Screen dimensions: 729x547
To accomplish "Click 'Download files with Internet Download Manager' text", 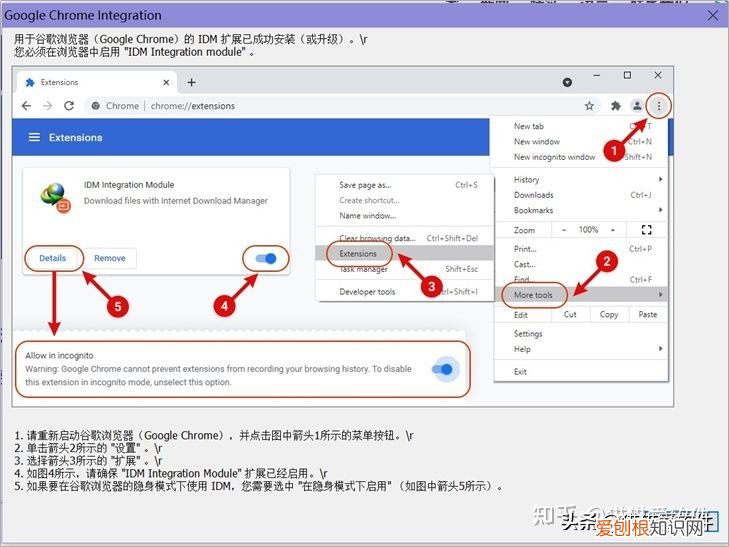I will point(176,201).
